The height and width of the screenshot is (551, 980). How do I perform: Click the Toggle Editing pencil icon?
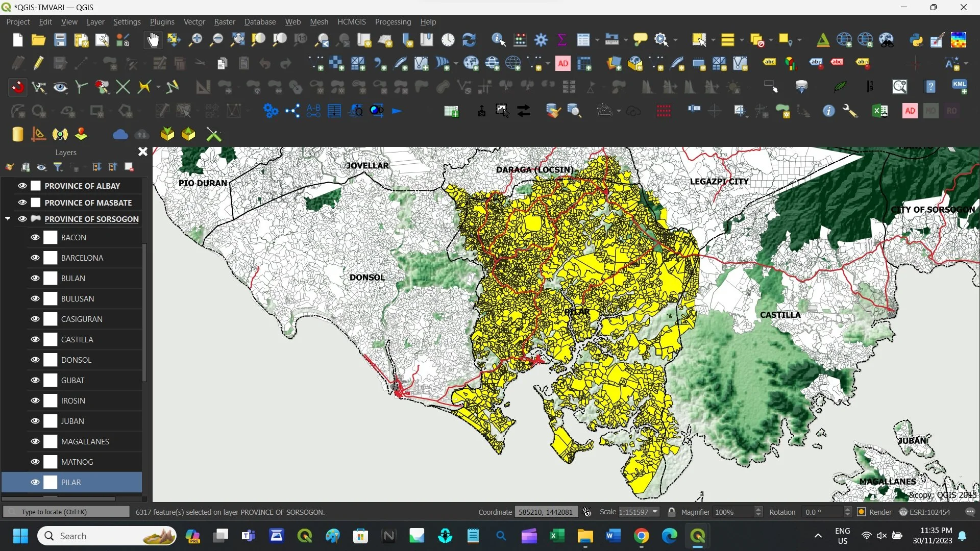point(39,63)
